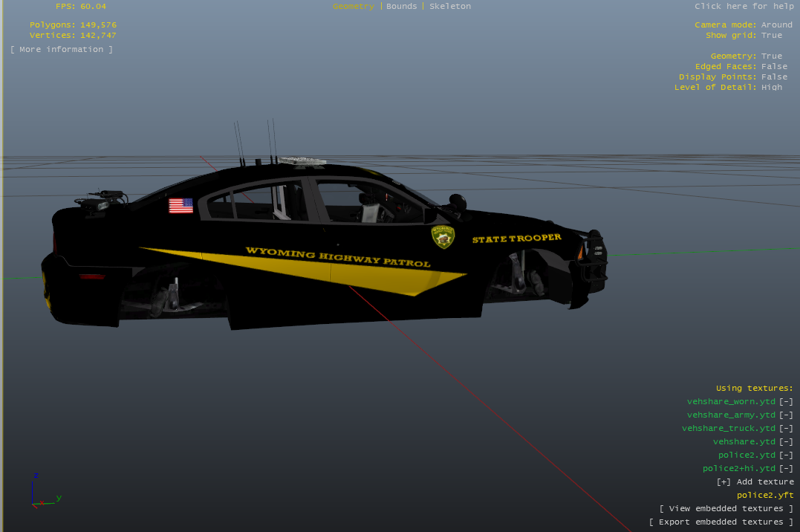
Task: Enable Display Points option
Action: tap(774, 77)
